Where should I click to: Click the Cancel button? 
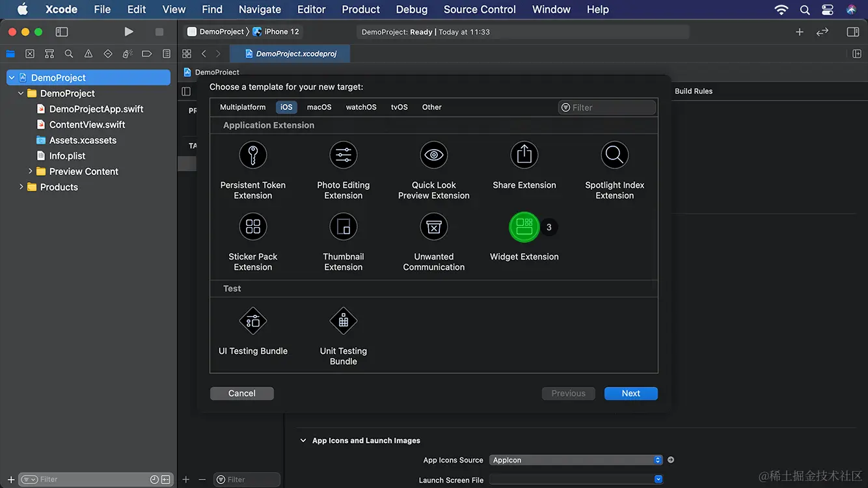point(241,393)
